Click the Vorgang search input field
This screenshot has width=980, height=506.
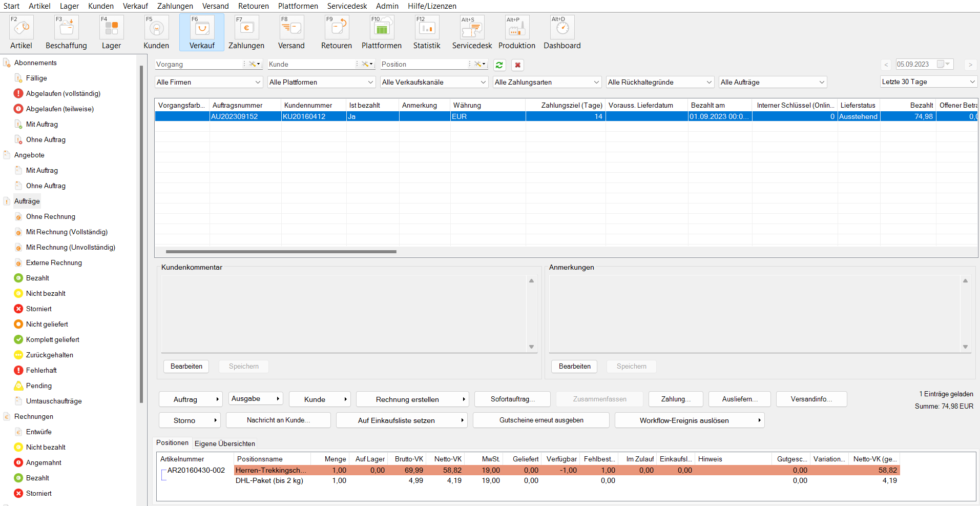pyautogui.click(x=199, y=65)
